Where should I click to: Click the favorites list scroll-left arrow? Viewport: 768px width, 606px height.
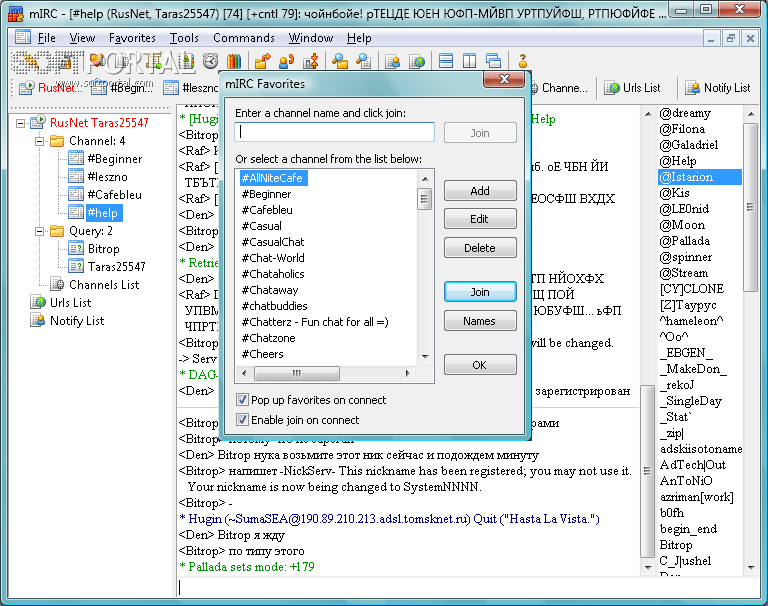(x=244, y=373)
